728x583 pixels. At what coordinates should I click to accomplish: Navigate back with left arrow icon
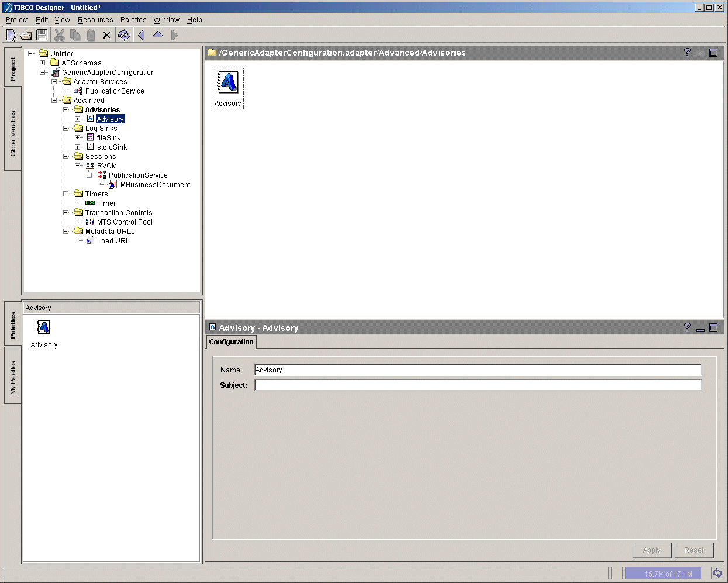pyautogui.click(x=142, y=35)
